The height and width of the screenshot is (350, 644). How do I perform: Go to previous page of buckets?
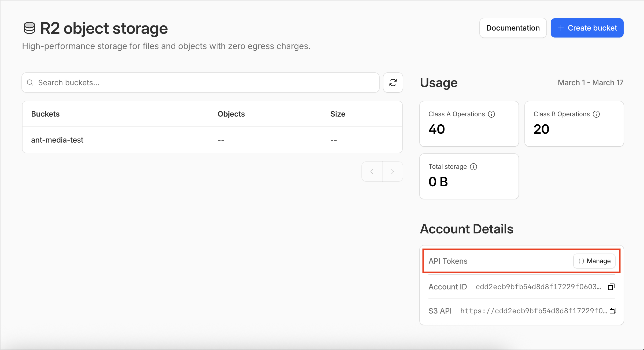(372, 172)
